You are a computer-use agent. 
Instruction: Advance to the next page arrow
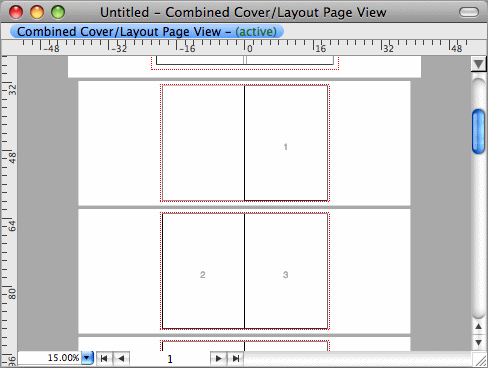point(218,359)
